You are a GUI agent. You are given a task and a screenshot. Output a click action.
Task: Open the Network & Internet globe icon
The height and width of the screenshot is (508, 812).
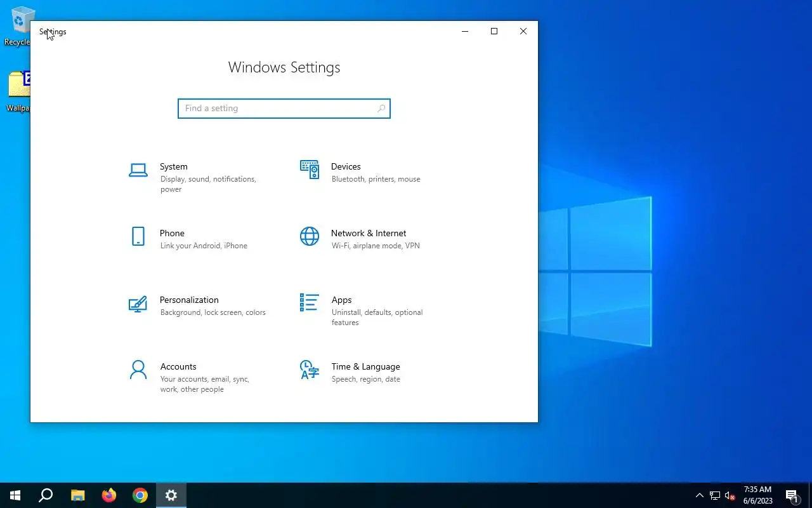pos(310,236)
